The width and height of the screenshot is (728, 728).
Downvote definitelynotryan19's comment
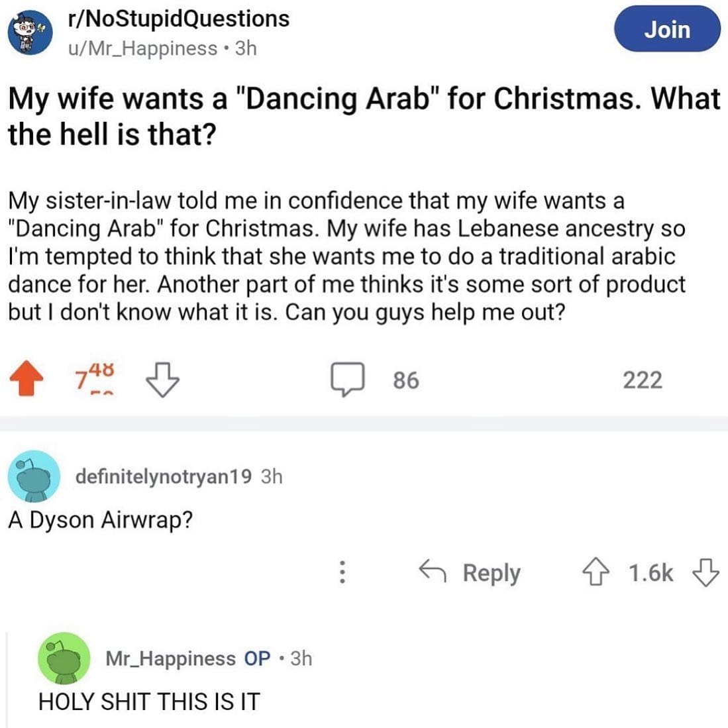(x=705, y=572)
